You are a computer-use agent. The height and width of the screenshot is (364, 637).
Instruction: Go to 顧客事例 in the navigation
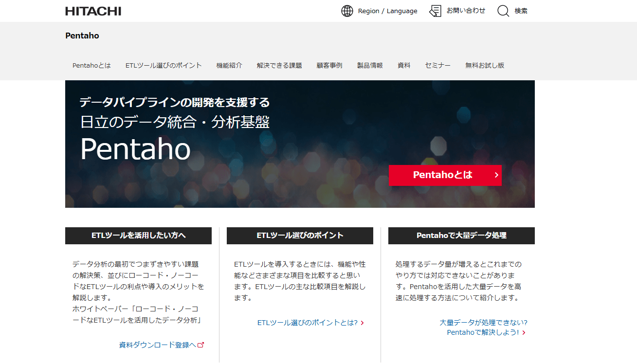pos(329,65)
